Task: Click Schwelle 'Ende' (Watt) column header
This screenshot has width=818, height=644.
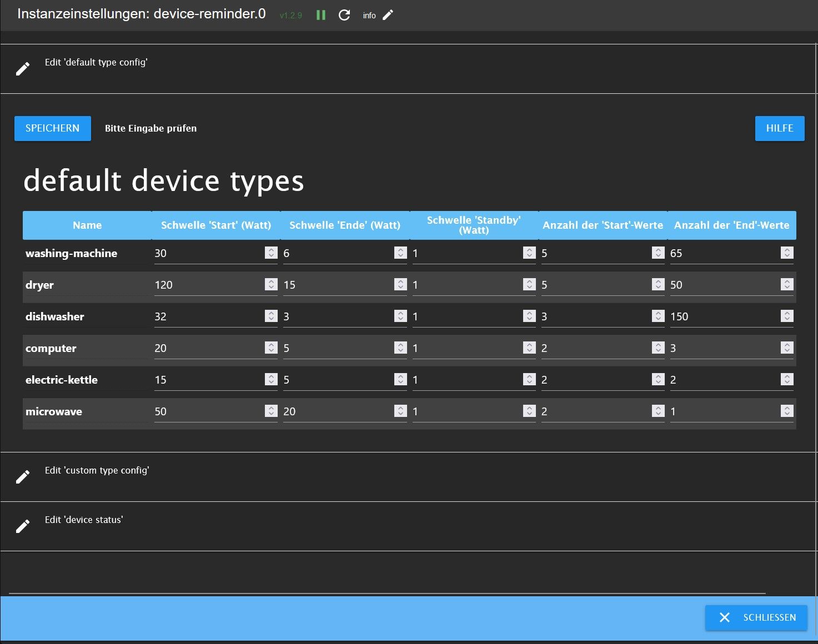Action: [345, 225]
